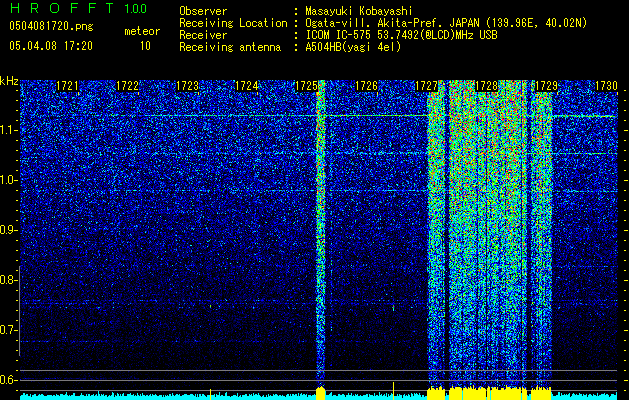
Task: Click the 1.1 frequency axis label
Action: coord(8,130)
